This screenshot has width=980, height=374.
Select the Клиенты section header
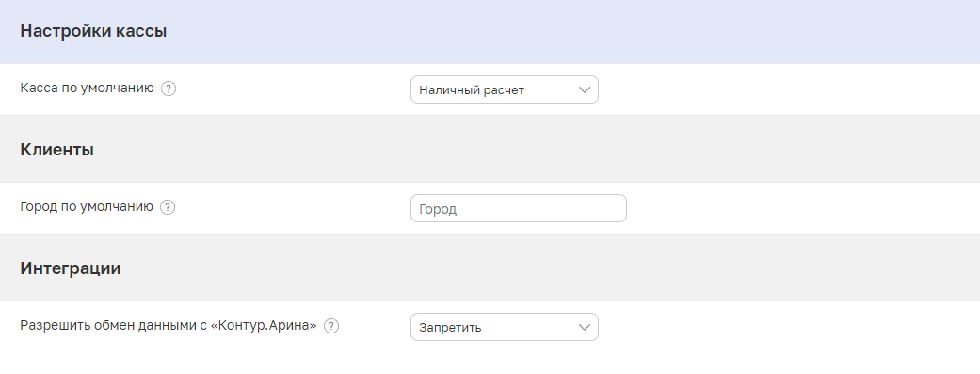[x=56, y=150]
